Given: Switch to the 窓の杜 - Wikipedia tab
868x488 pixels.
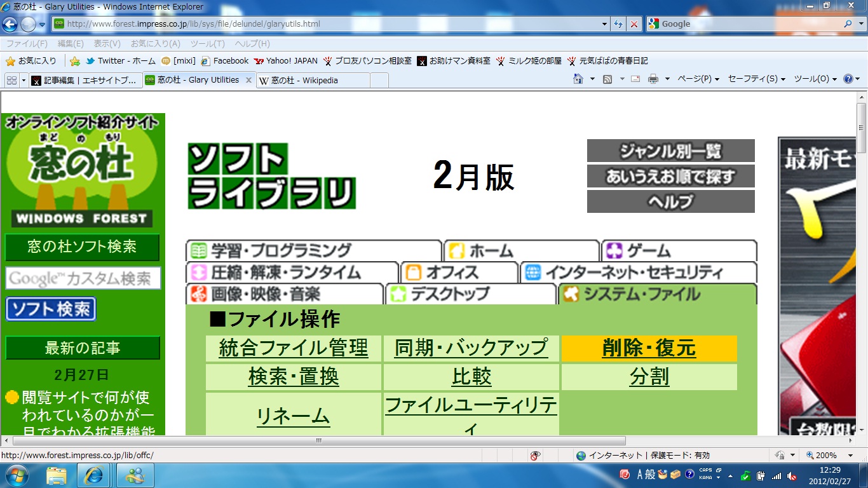Looking at the screenshot, I should 313,80.
